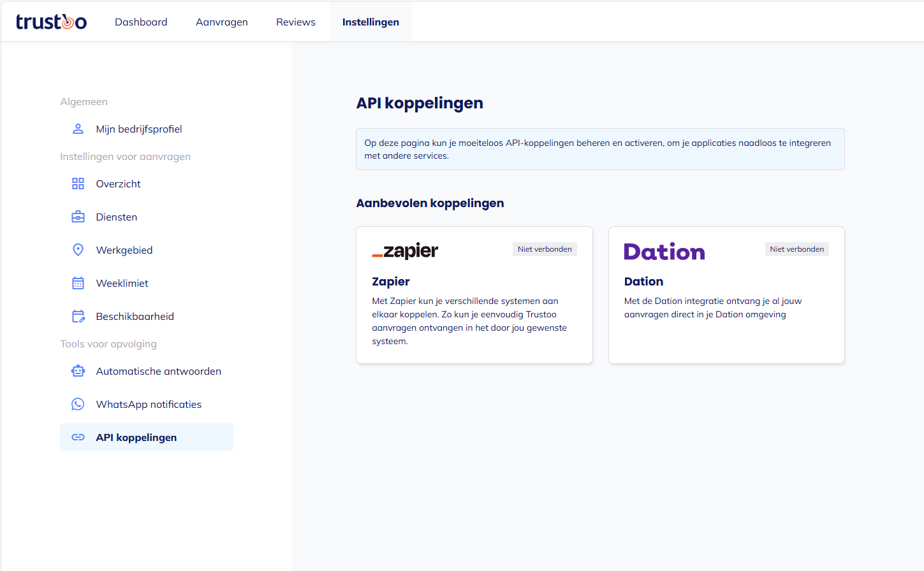
Task: Open the Zapier integration card description
Action: [x=469, y=321]
